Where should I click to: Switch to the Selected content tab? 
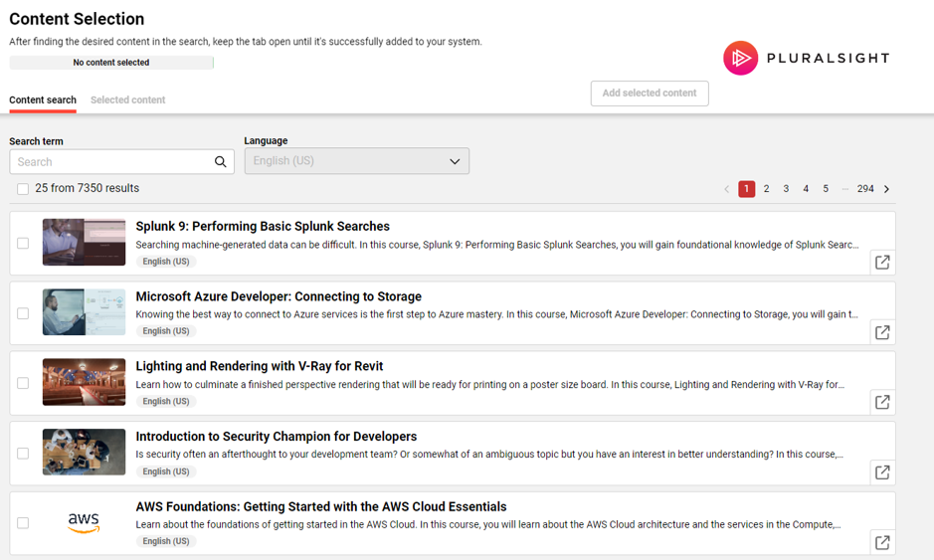[127, 100]
